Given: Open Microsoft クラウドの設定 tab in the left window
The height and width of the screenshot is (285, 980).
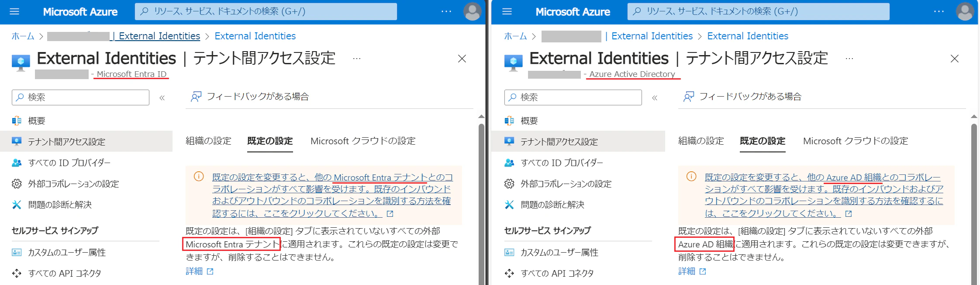Looking at the screenshot, I should [x=363, y=141].
